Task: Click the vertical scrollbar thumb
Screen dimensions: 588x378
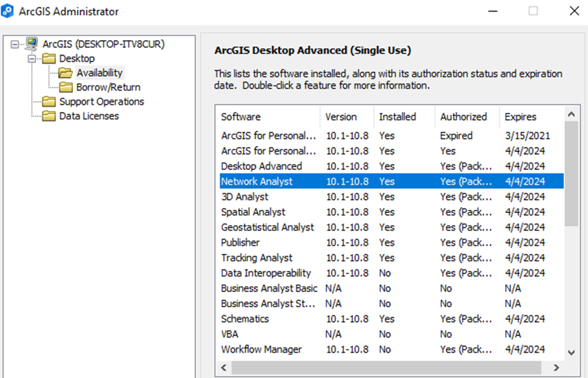Action: [571, 173]
